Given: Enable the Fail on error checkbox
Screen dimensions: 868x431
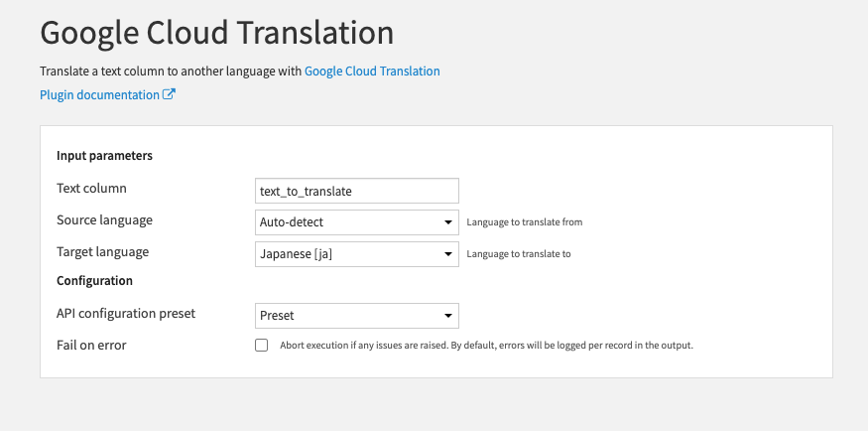Looking at the screenshot, I should pos(261,346).
